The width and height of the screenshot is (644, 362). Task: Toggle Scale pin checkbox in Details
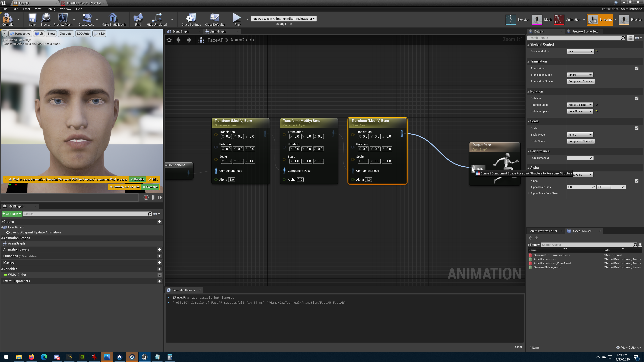[636, 128]
